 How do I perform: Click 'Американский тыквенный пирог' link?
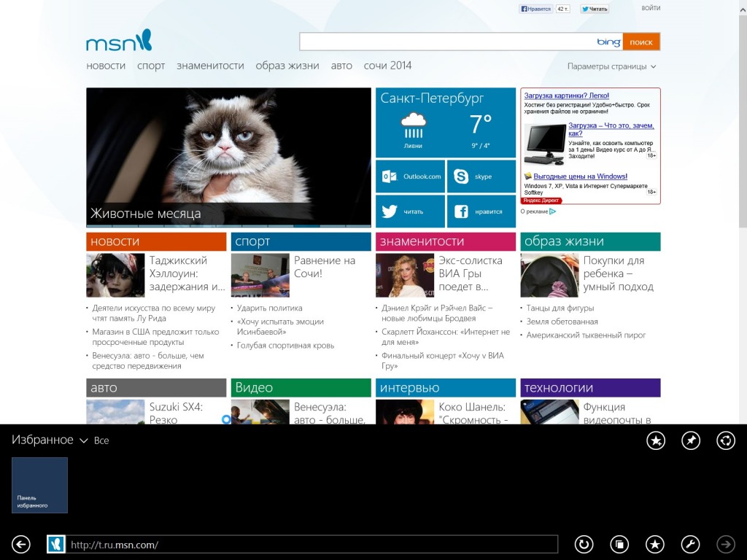(586, 335)
